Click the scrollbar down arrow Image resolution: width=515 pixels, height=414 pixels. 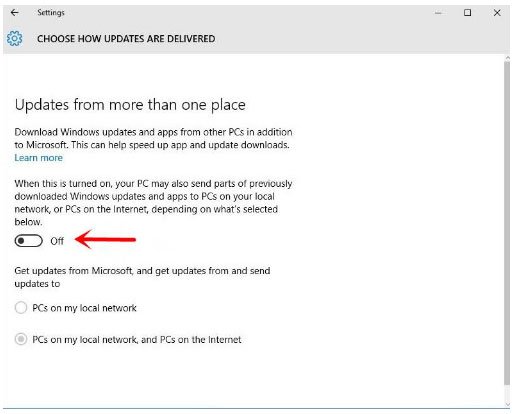point(507,404)
